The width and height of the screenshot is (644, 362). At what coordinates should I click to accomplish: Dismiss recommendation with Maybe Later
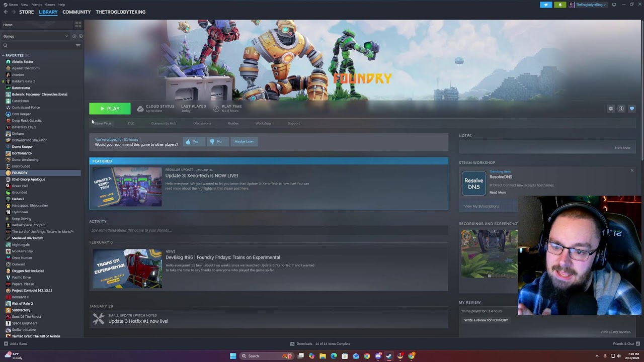(x=244, y=142)
